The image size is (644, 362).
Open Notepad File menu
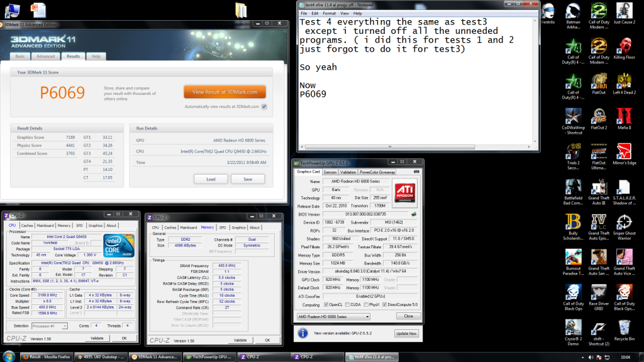[304, 13]
